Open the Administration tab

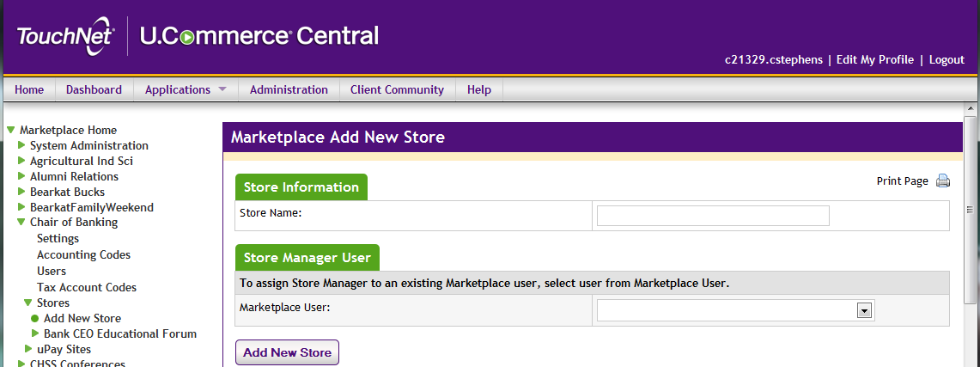[x=289, y=89]
